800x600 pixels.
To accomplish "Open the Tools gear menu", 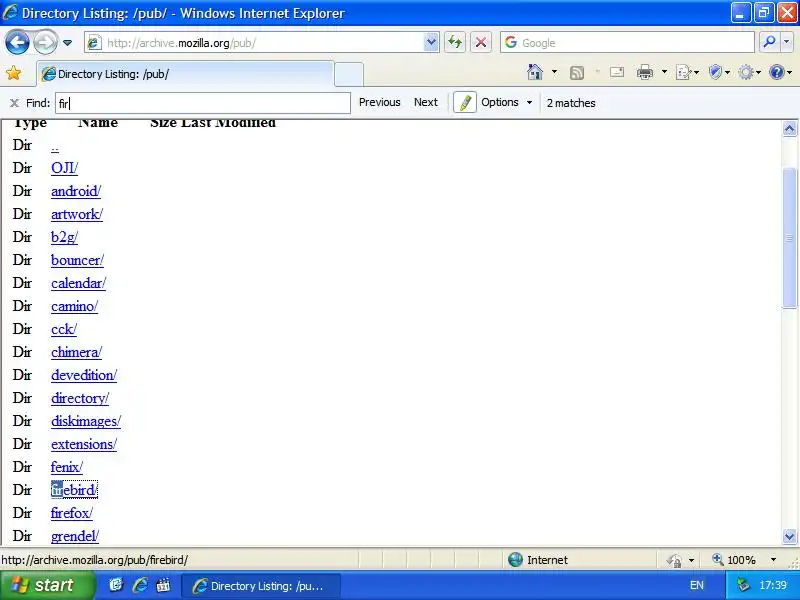I will pos(749,73).
